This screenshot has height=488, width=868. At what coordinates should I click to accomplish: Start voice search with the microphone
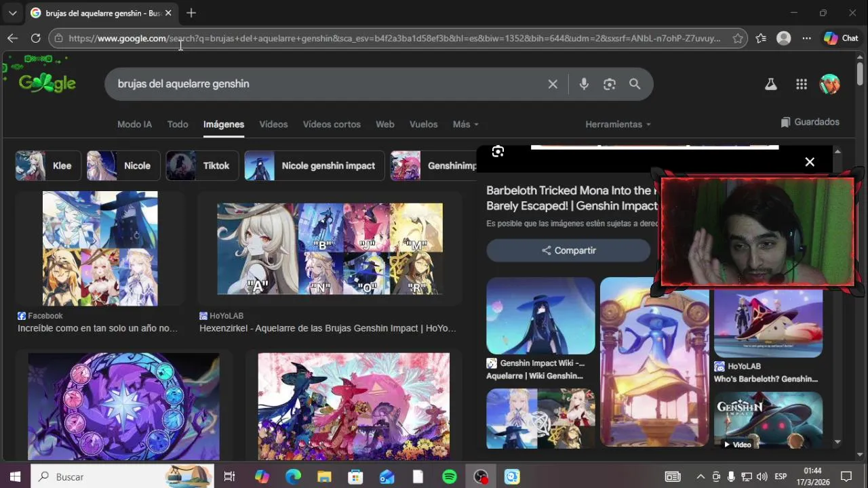584,84
